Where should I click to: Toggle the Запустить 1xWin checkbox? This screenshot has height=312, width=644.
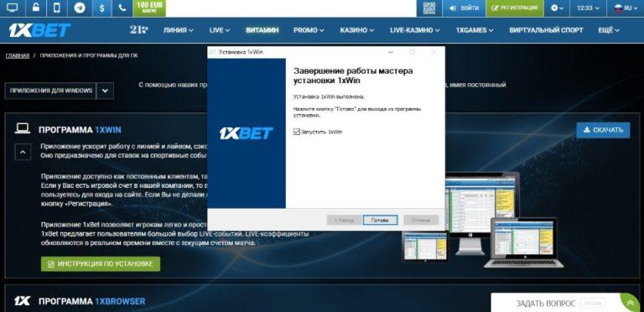coord(297,132)
